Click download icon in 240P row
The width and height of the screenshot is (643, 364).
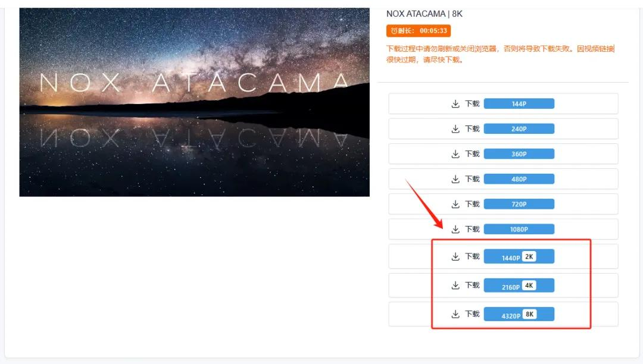pos(455,129)
